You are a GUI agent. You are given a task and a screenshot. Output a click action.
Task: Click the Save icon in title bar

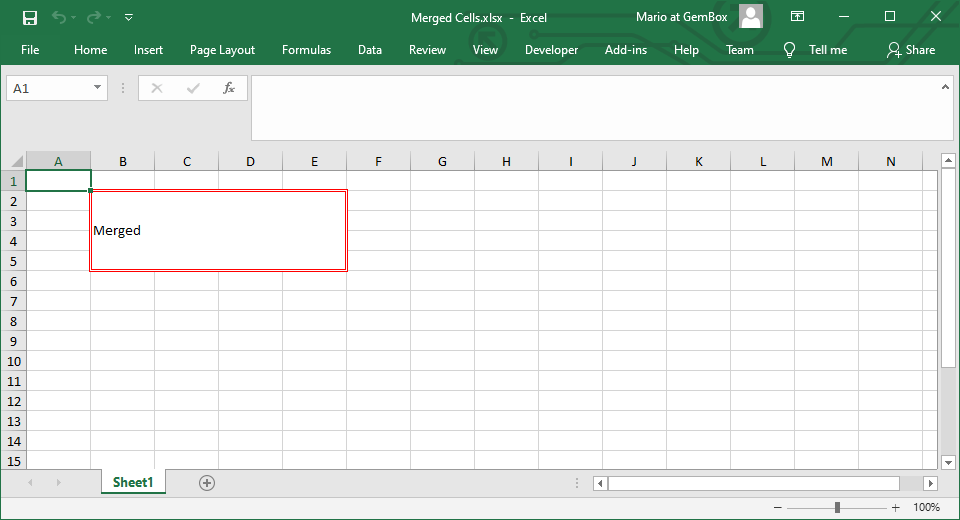point(30,17)
